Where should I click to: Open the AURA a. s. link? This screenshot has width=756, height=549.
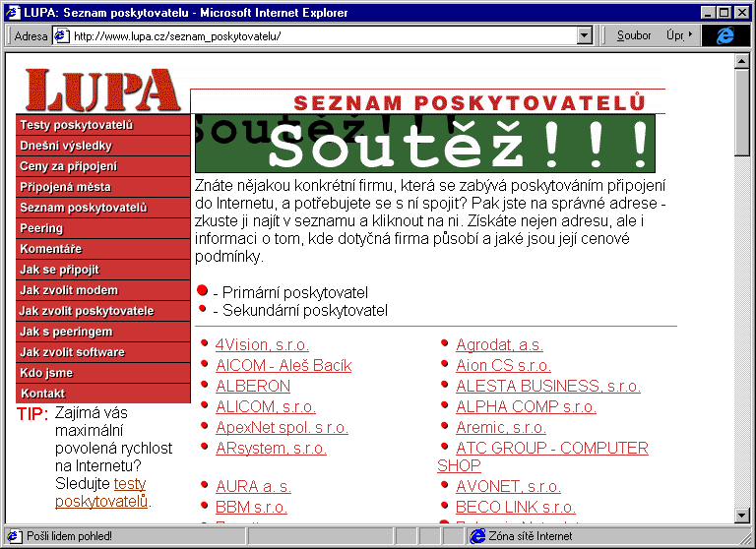click(253, 486)
